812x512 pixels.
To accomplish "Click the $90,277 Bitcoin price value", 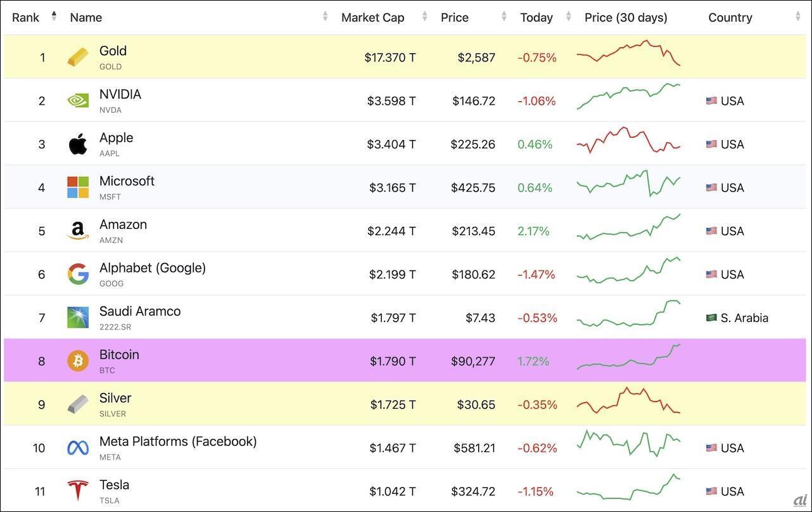I will point(473,362).
